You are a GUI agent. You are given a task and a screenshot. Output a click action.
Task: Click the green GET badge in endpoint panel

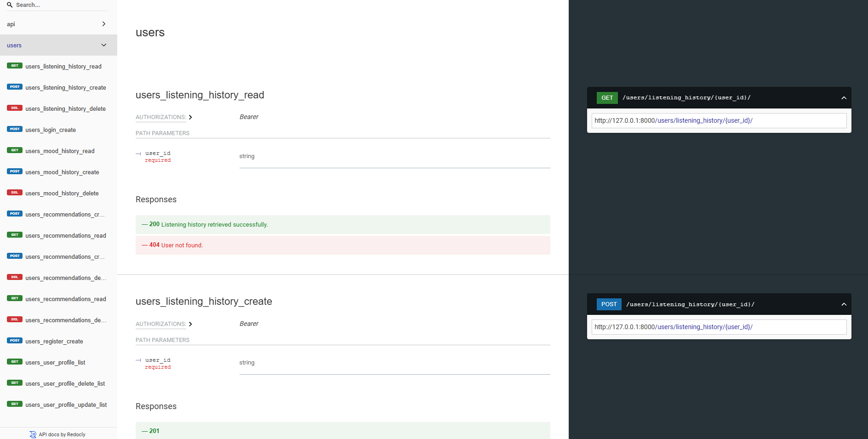607,98
